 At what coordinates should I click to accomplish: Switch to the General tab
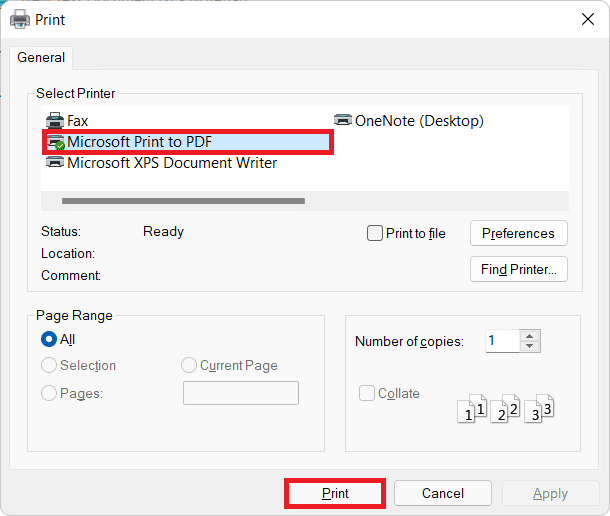[41, 58]
